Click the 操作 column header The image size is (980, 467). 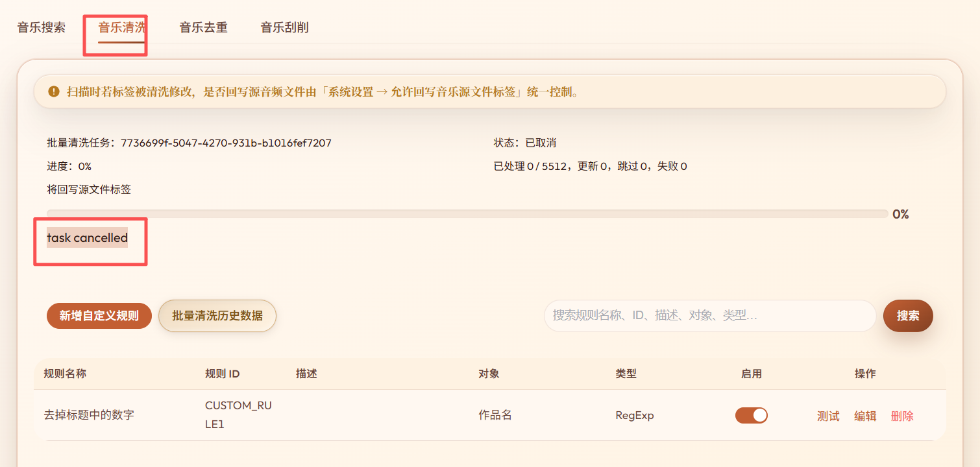865,374
